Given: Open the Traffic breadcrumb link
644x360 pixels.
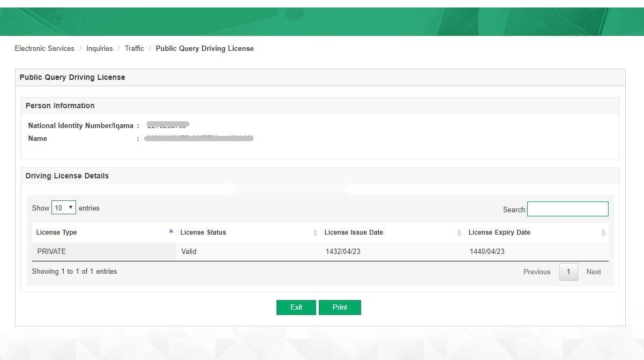Looking at the screenshot, I should point(134,48).
